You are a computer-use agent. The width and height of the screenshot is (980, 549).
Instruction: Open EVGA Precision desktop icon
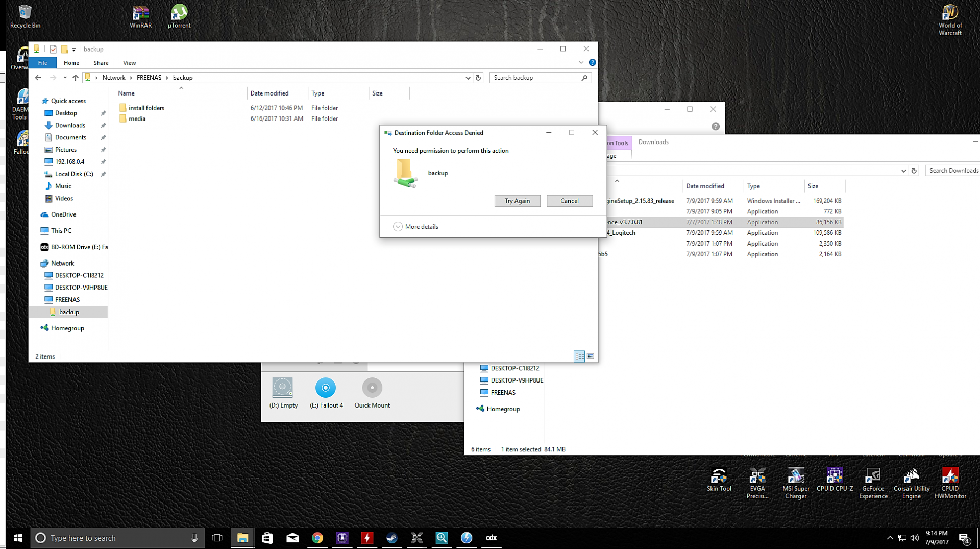pyautogui.click(x=757, y=484)
